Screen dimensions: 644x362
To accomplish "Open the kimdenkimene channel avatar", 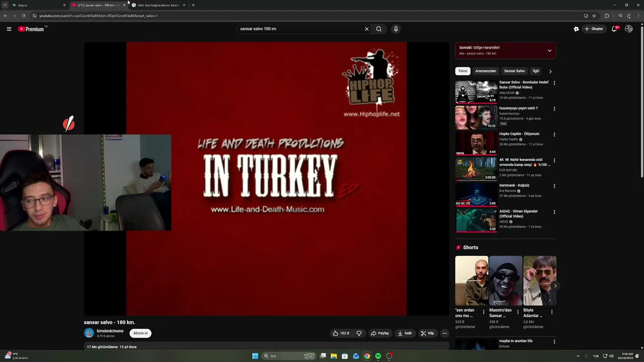I will click(89, 333).
